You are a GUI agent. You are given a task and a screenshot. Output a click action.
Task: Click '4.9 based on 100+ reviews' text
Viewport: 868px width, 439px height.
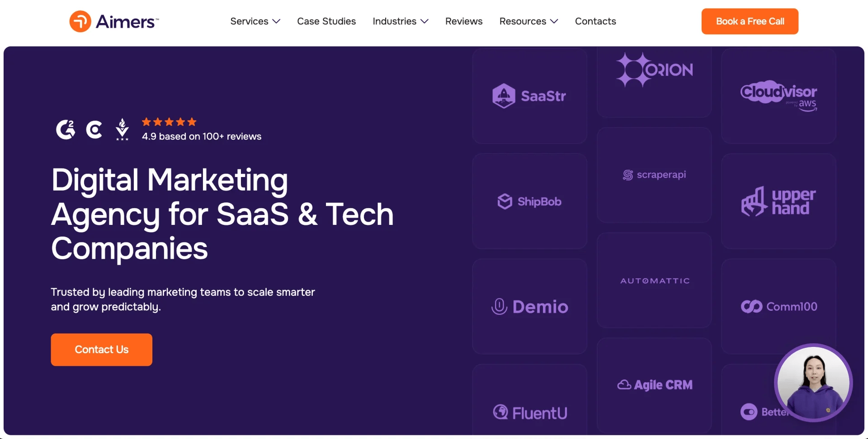(202, 136)
